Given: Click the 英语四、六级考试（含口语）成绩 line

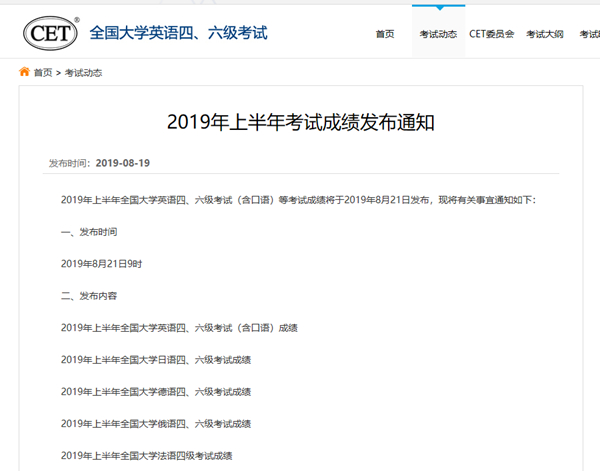Looking at the screenshot, I should 179,328.
